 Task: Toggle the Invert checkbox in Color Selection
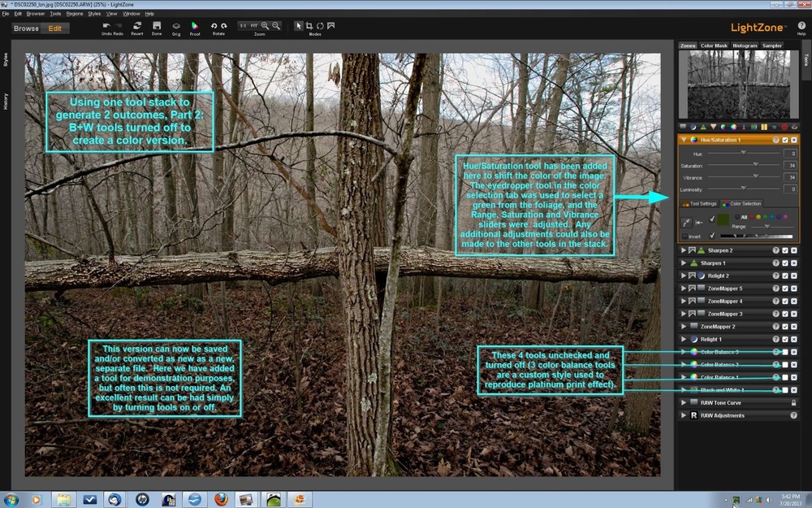(x=685, y=236)
